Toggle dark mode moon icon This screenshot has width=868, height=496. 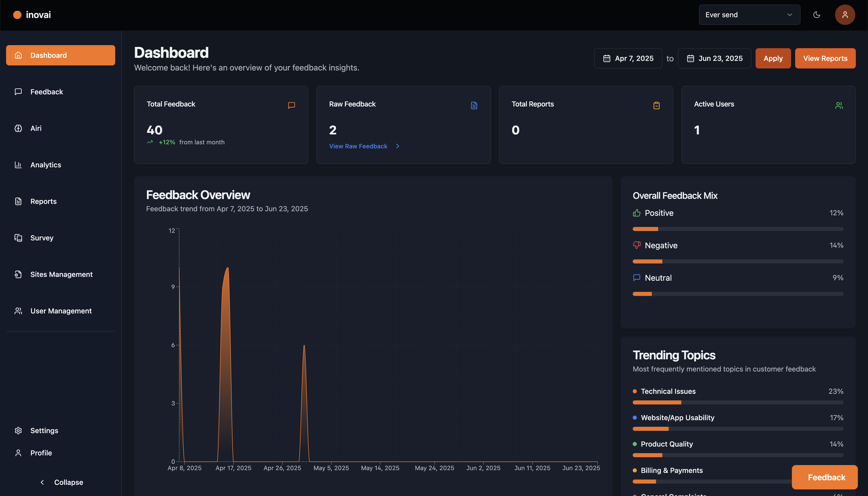coord(816,15)
